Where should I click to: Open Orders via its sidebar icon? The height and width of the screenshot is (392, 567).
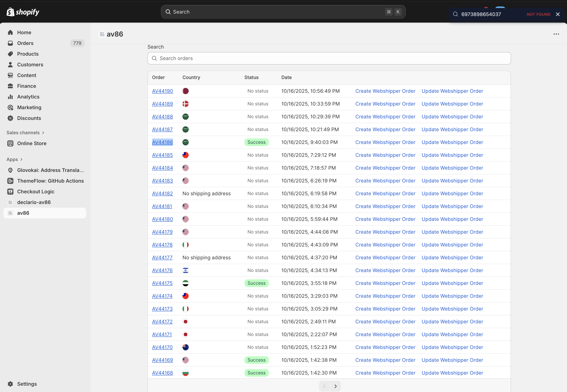[10, 43]
